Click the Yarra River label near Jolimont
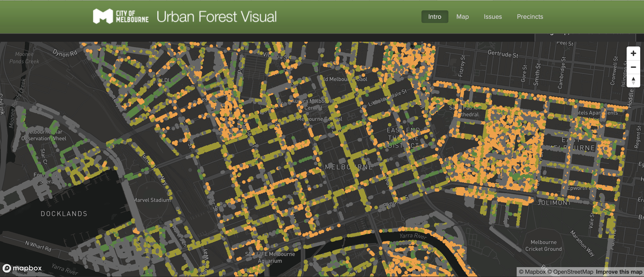Viewport: 644px width, 277px height. [x=413, y=236]
